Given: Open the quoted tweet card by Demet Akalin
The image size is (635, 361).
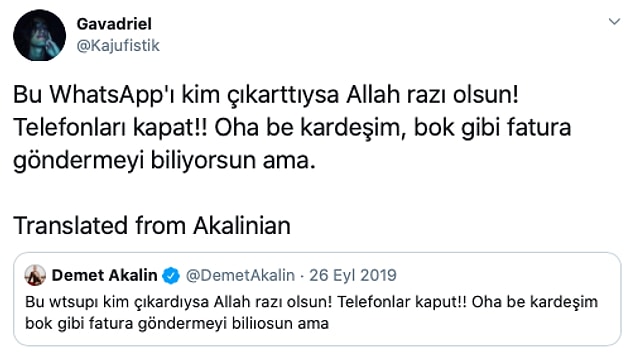Looking at the screenshot, I should [x=317, y=299].
